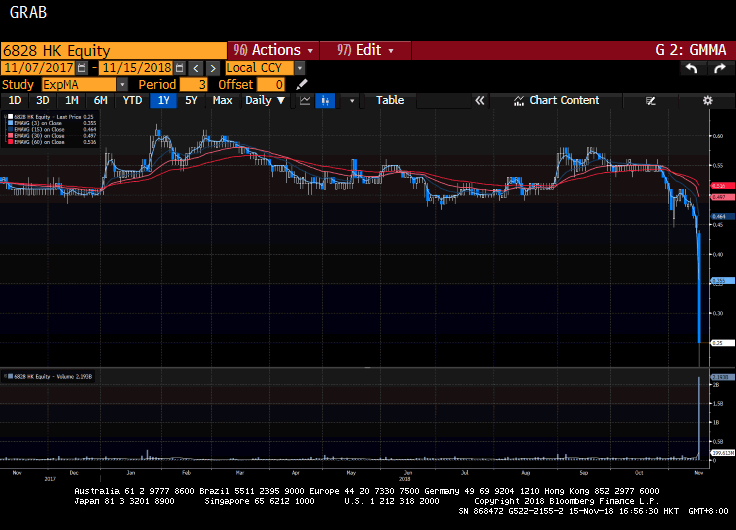Toggle 6828 HK Equity Last Price legend swatch
736x530 pixels.
point(10,117)
